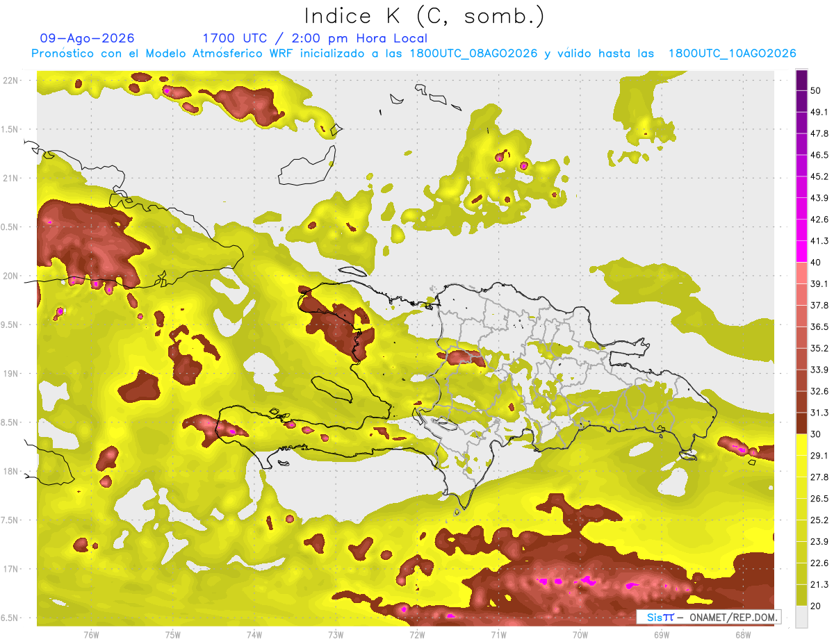The width and height of the screenshot is (834, 644).
Task: Click the bright magenta swatch between 40 and 41.3
Action: tap(801, 251)
